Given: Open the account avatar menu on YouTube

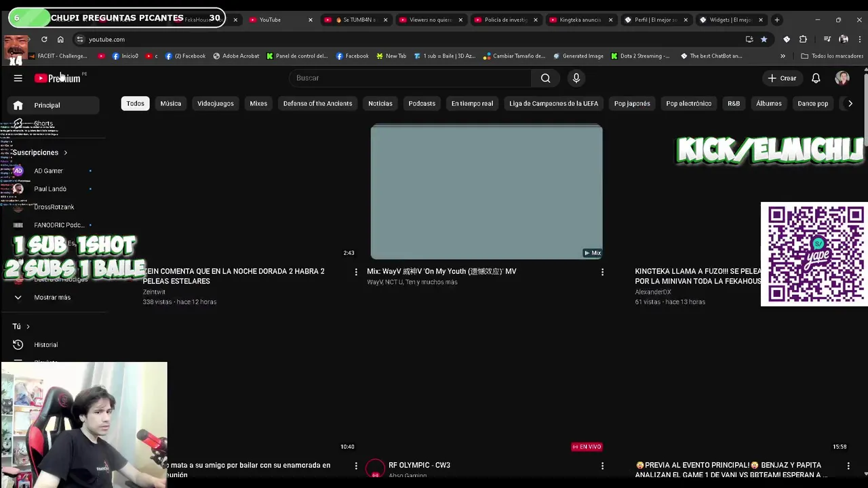Looking at the screenshot, I should [842, 78].
